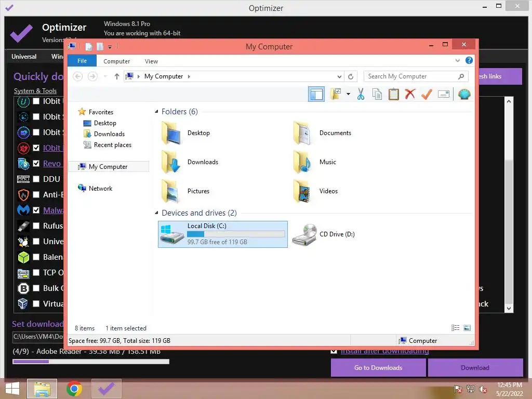Uncheck the Malwarebytes checkbox in Optimizer
This screenshot has height=399, width=532.
point(36,210)
